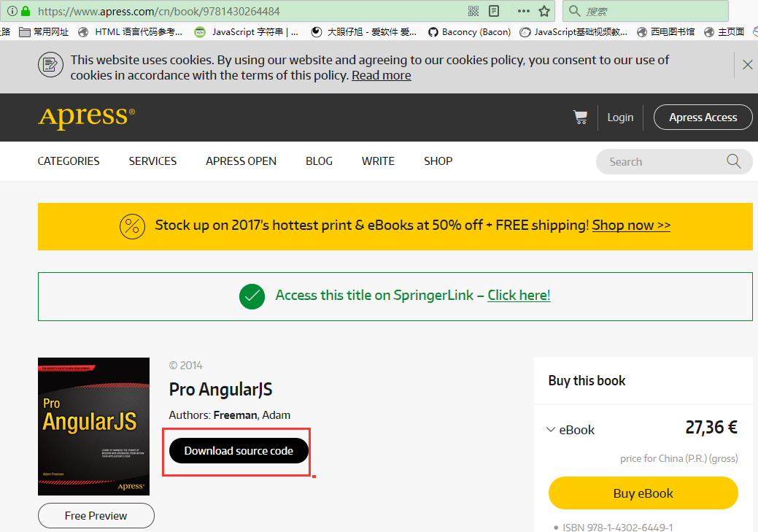Open JavaScript 字符串 bookmark

pyautogui.click(x=247, y=32)
